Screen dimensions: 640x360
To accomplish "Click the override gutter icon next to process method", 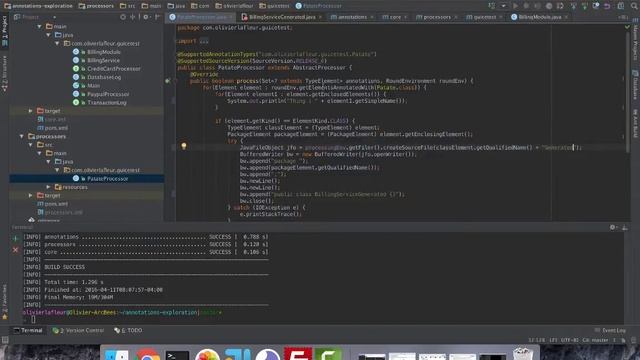I will [x=167, y=81].
